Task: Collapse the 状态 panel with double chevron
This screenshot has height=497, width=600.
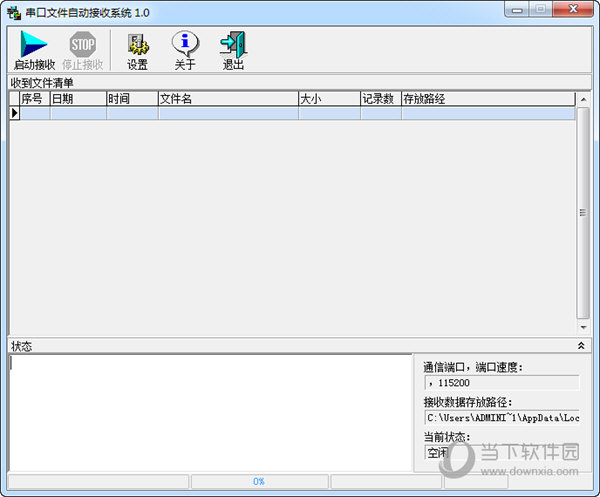Action: coord(581,346)
